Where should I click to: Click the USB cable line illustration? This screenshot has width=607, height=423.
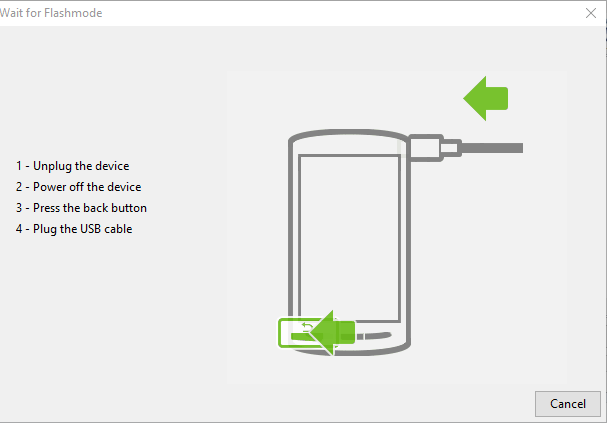[492, 148]
